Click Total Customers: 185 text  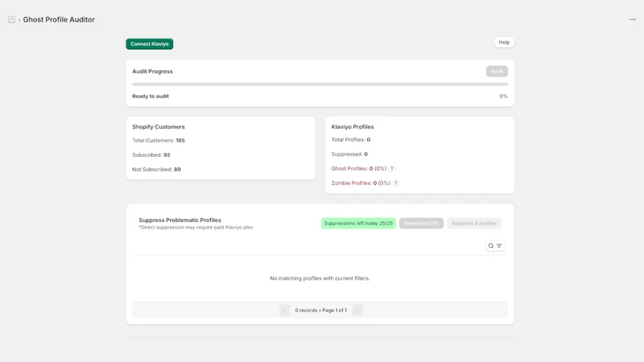[x=159, y=140]
